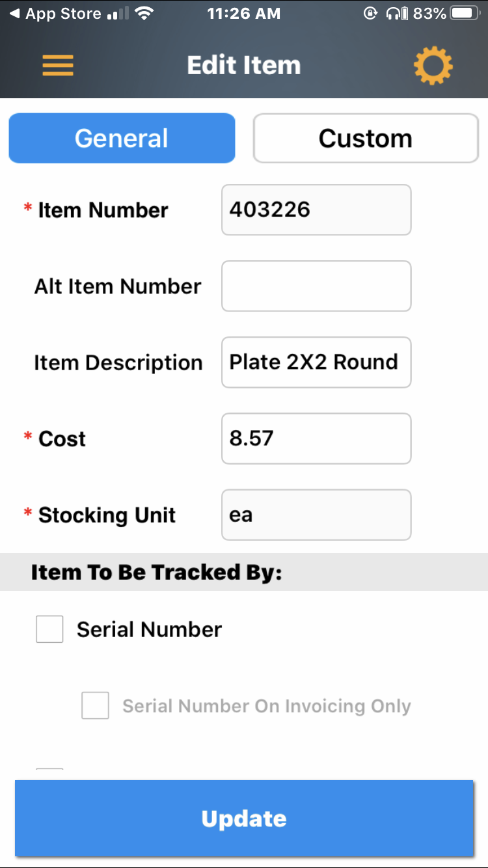Enable the Serial Number checkbox
488x868 pixels.
tap(49, 629)
